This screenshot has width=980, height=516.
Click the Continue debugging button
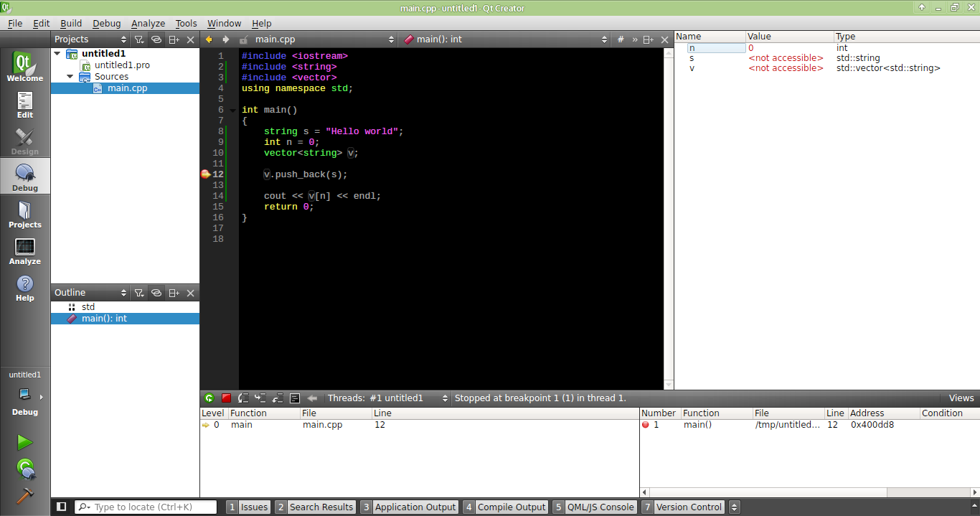coord(209,398)
